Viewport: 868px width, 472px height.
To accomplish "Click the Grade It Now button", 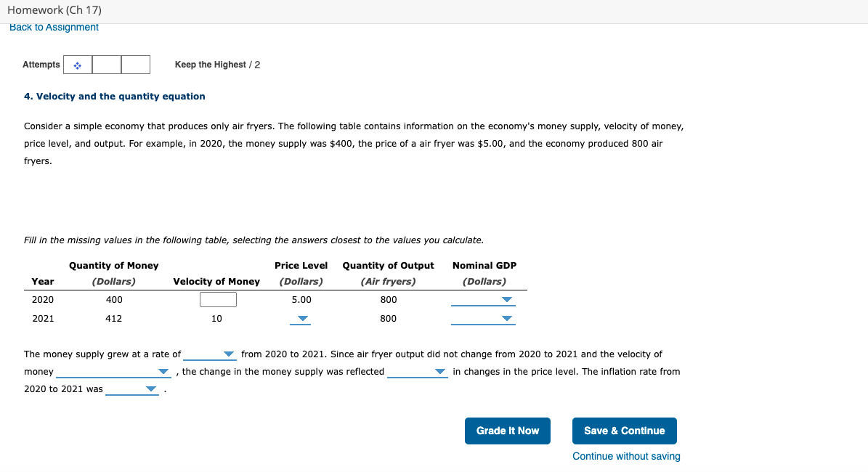I will tap(508, 431).
